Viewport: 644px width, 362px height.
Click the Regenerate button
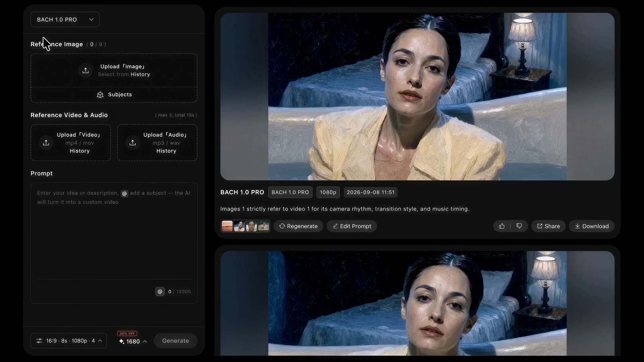click(298, 226)
